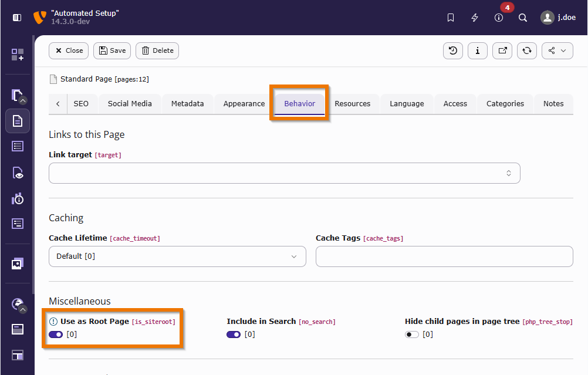Open record in new window icon

pos(502,50)
